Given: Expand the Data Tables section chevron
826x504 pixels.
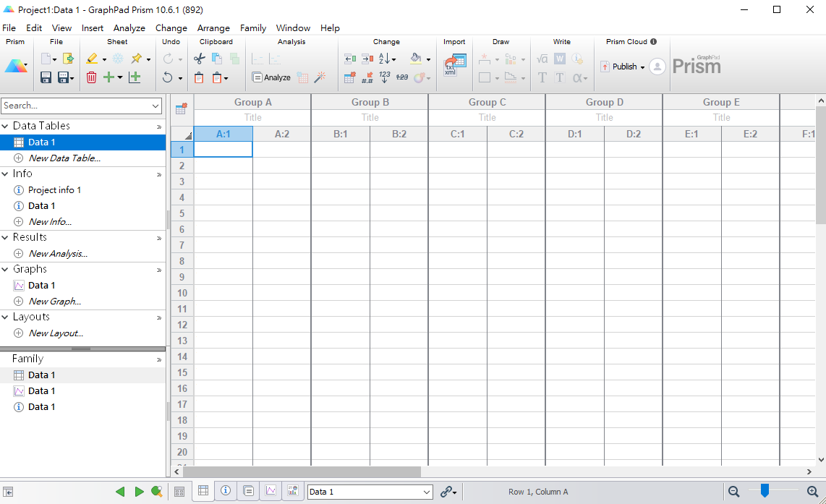Looking at the screenshot, I should 159,127.
